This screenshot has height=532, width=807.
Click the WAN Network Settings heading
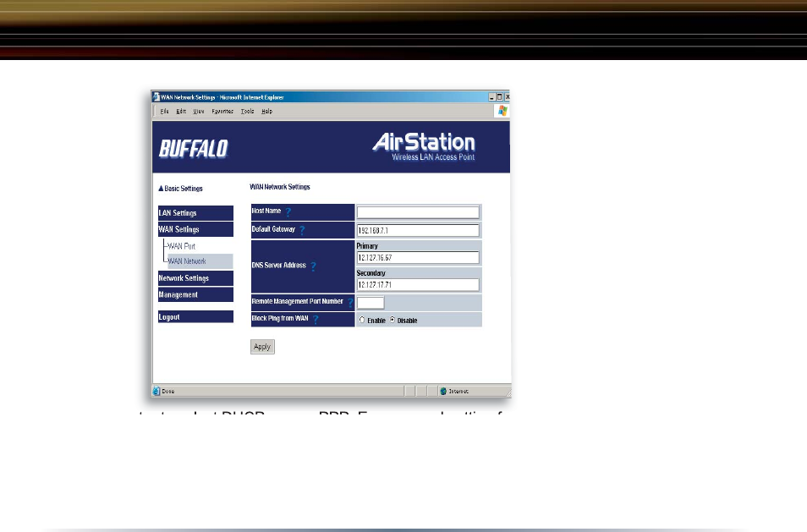280,187
